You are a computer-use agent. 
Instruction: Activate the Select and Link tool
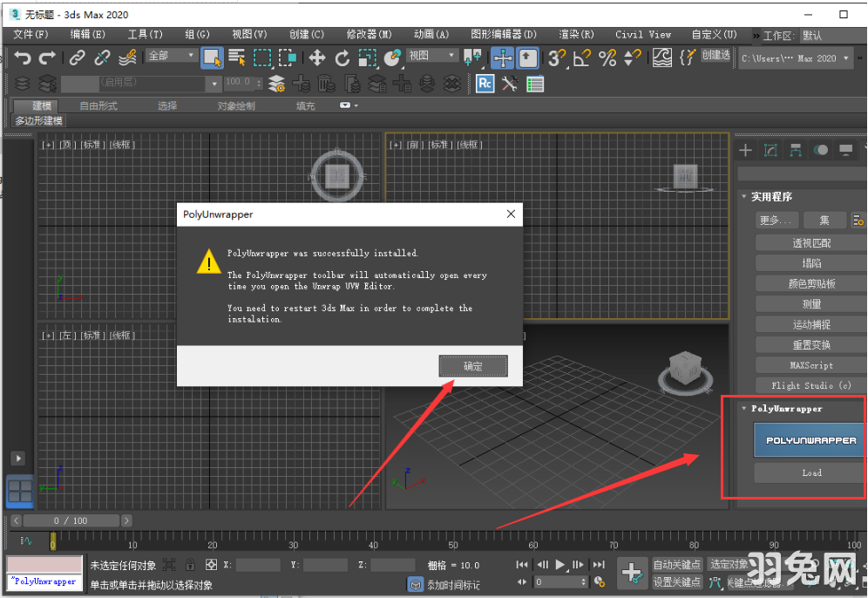(75, 58)
